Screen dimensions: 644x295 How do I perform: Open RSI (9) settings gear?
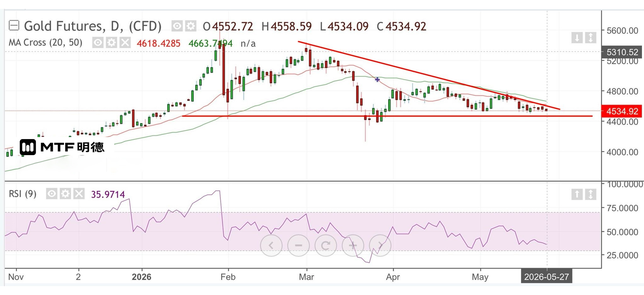click(65, 194)
